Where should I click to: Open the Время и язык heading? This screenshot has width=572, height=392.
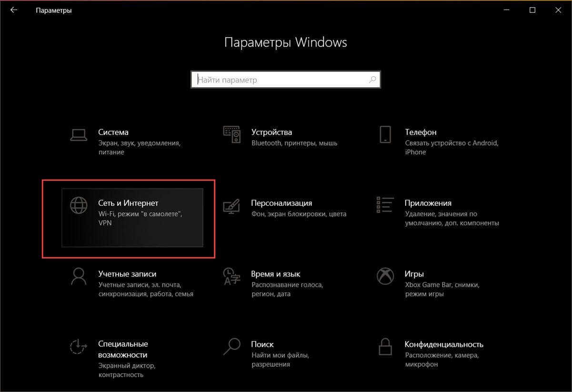pos(276,274)
